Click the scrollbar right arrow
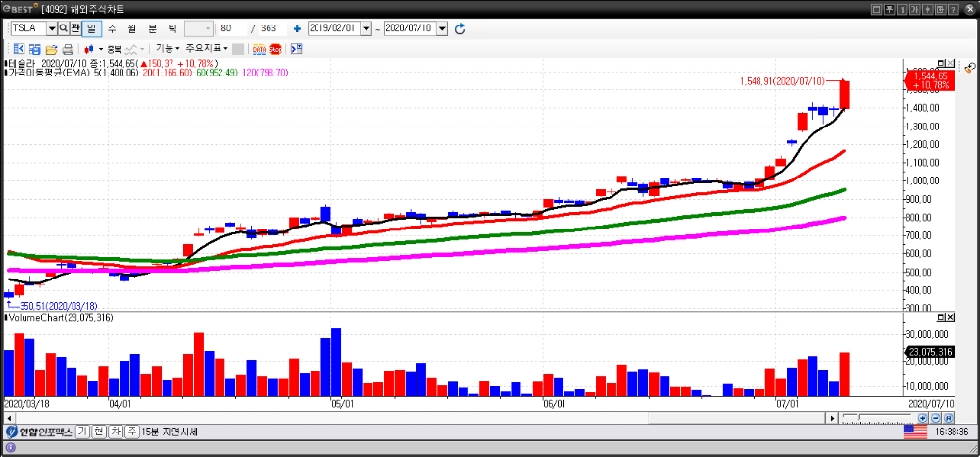Viewport: 980px width, 457px height. [832, 418]
